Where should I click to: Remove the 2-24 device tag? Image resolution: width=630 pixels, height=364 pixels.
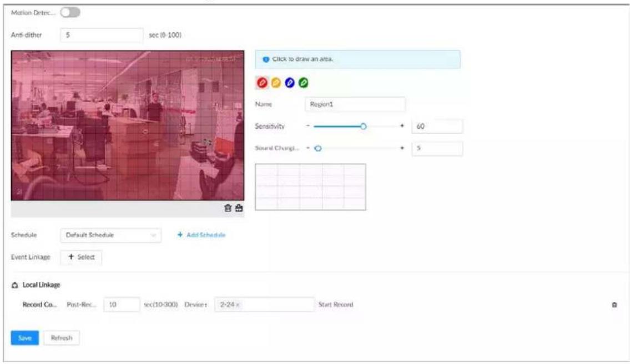[238, 305]
